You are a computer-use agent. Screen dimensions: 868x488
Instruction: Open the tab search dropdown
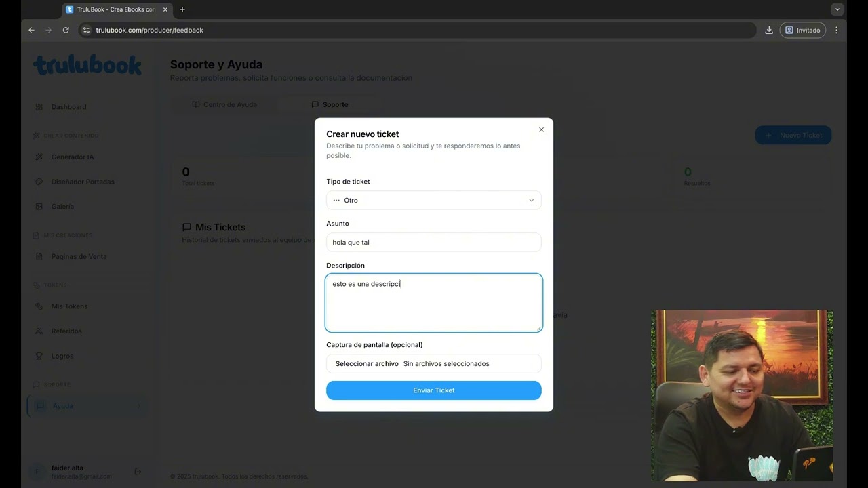(x=837, y=9)
